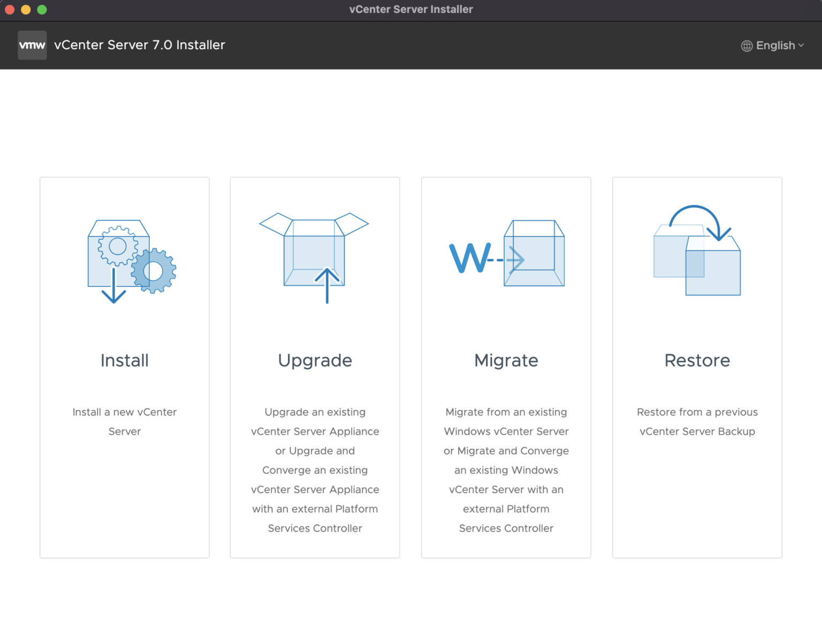
Task: Expand language list via chevron arrow
Action: point(801,46)
